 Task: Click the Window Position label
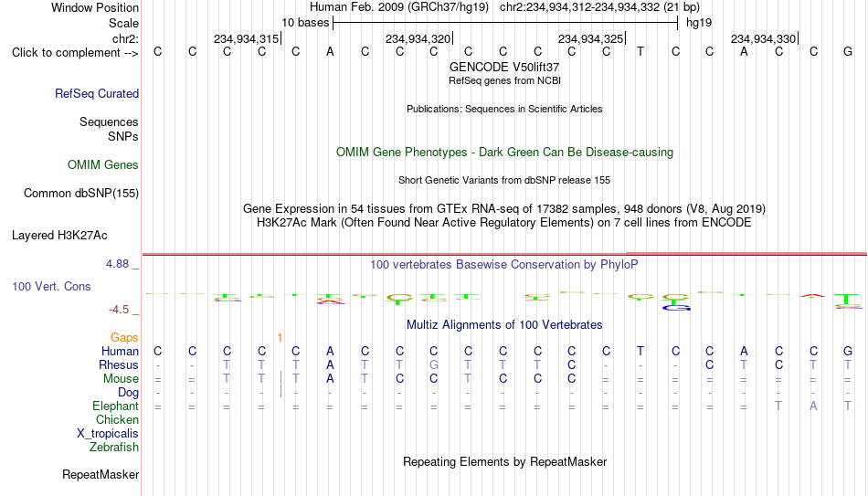point(95,7)
